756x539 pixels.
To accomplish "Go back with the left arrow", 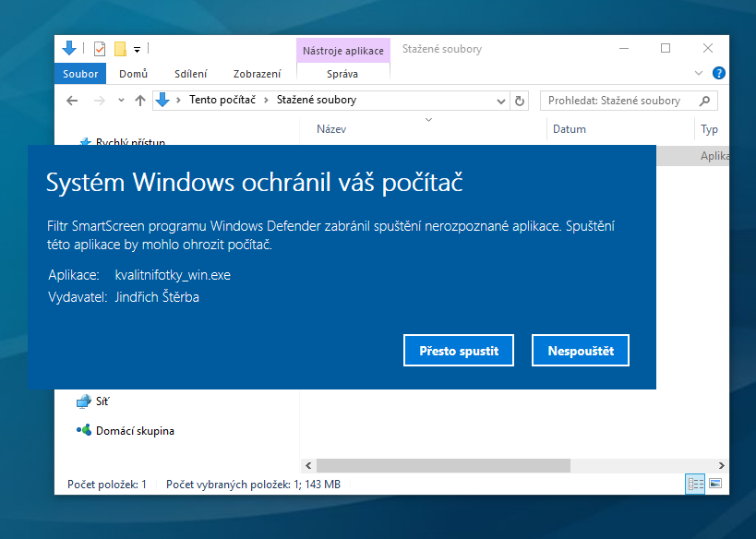I will coord(72,101).
